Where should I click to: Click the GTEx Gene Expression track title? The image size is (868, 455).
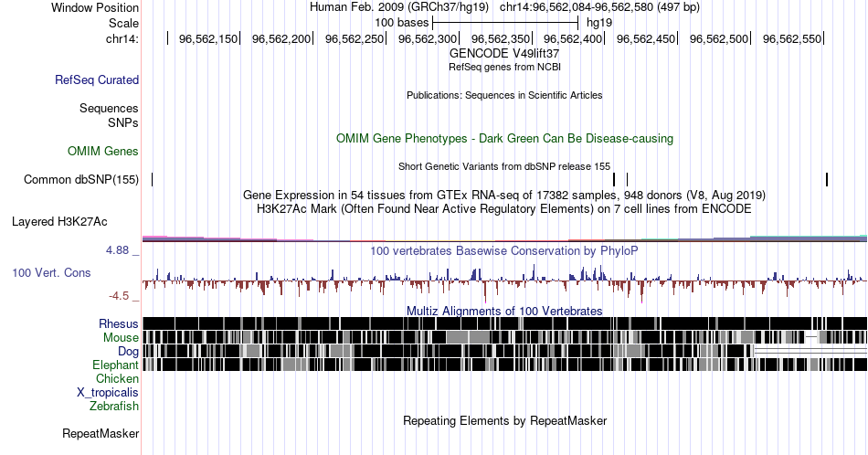click(504, 195)
